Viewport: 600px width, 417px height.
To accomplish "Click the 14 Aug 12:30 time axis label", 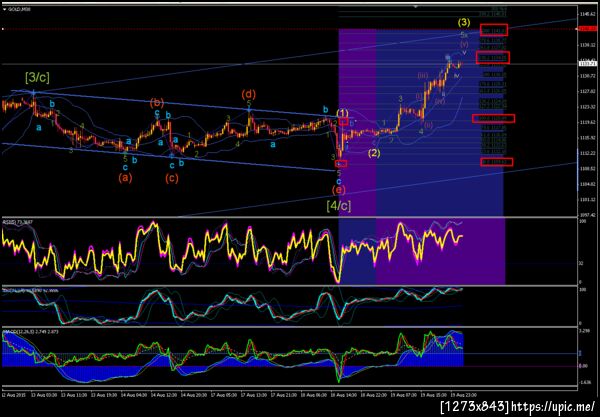I will [x=163, y=395].
